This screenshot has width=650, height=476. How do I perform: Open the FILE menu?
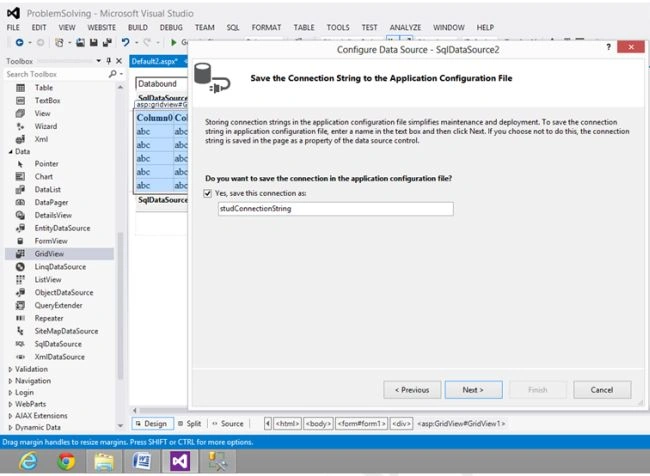pos(13,27)
